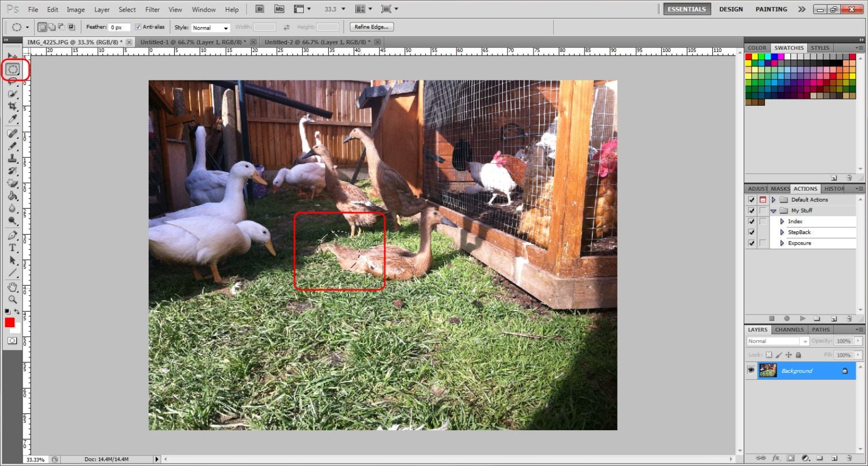868x466 pixels.
Task: Click the Refine Edge button
Action: pyautogui.click(x=372, y=27)
